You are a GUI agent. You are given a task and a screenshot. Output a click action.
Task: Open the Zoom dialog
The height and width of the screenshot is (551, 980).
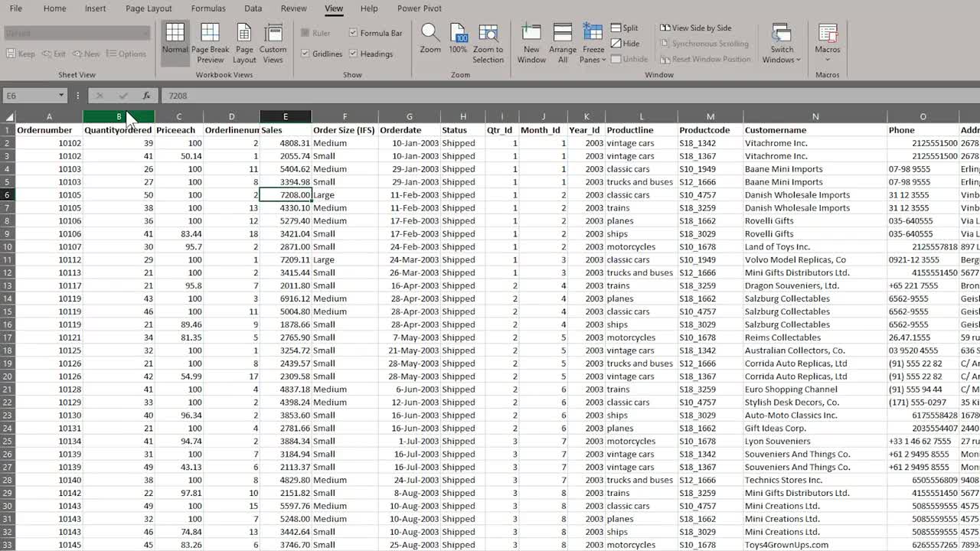coord(429,42)
